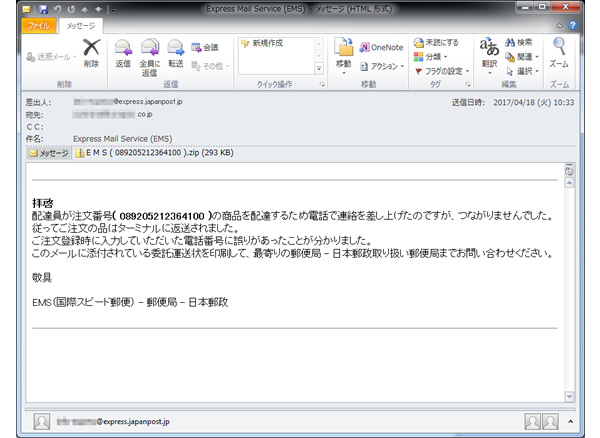
Task: Open Quick Steps (クイック操作) dialog launcher
Action: [322, 85]
